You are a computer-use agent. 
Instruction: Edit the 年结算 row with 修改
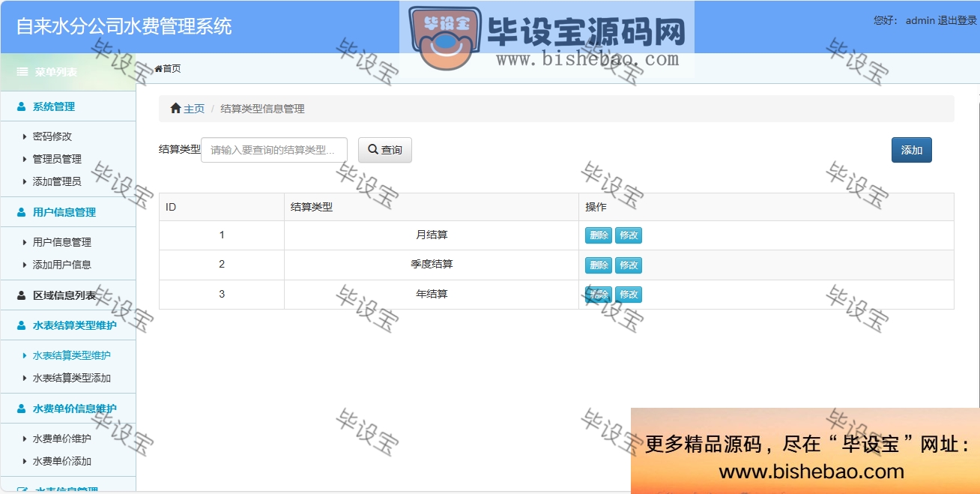[629, 295]
